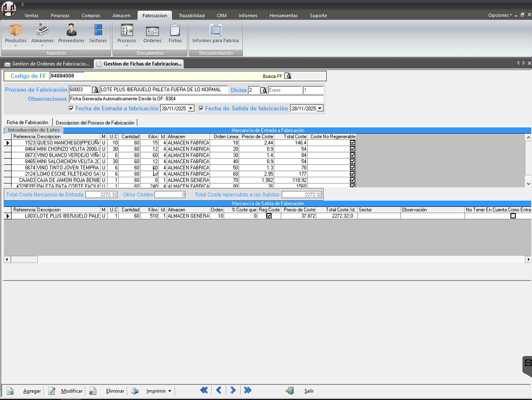532x400 pixels.
Task: Toggle Coste No Regenerable for MINI SALCHICHON row
Action: [352, 161]
